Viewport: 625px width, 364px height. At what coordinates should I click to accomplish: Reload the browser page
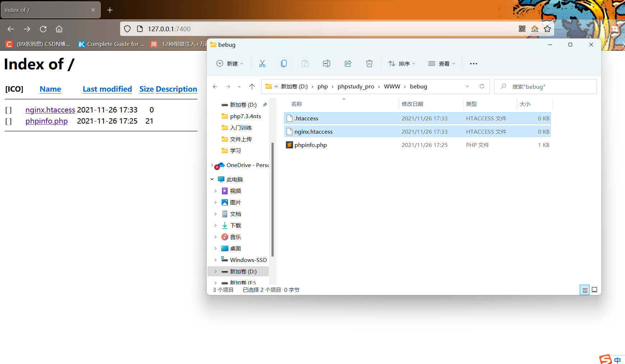(43, 29)
